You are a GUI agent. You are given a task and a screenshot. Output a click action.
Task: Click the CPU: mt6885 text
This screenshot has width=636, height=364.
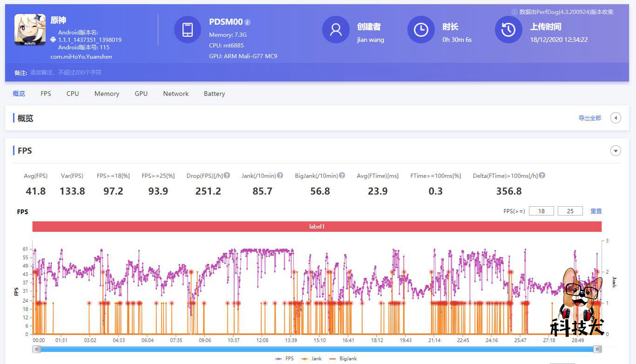pyautogui.click(x=226, y=46)
